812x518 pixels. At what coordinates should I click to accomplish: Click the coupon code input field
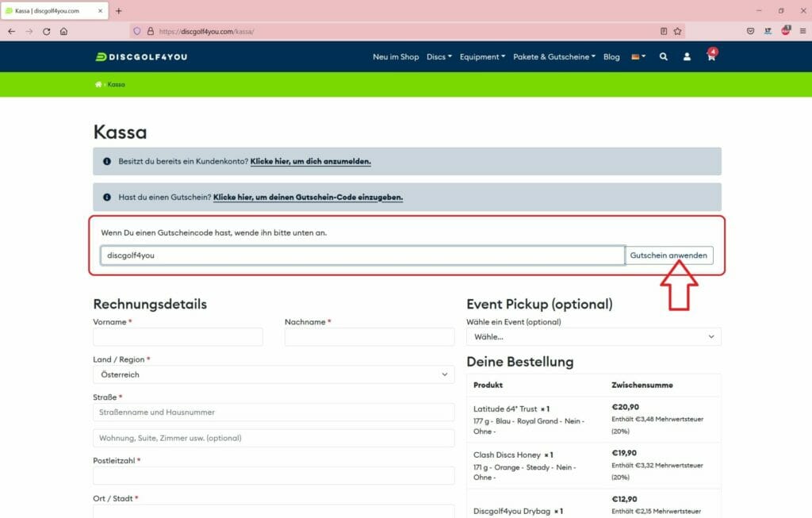(362, 255)
